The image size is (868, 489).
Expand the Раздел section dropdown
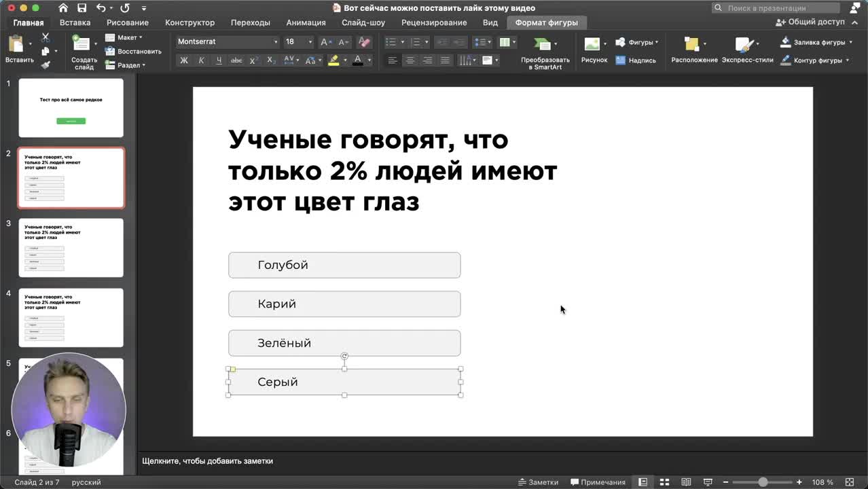[126, 65]
